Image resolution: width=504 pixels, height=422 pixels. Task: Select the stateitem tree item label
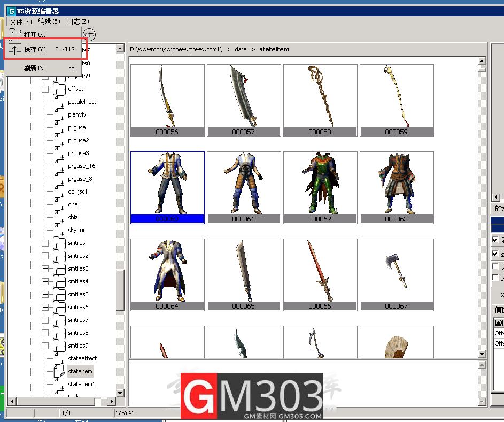tap(80, 371)
